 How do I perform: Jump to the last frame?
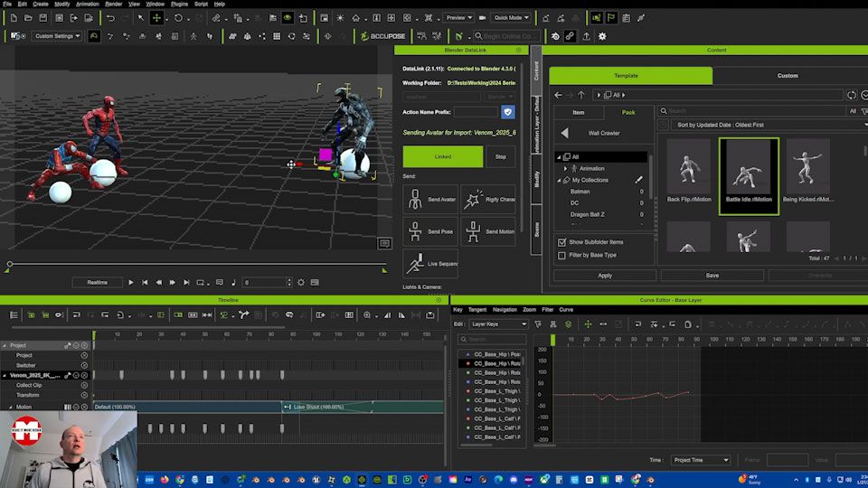[186, 282]
